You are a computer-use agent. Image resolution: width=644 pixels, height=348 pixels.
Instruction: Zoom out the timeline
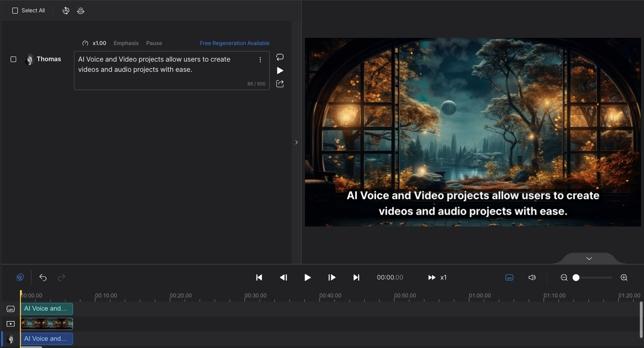point(564,277)
